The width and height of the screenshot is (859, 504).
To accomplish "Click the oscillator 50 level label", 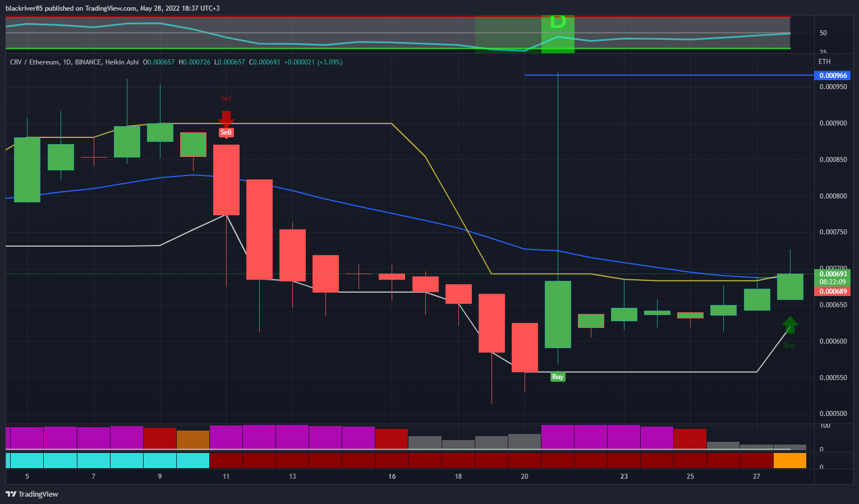I will tap(823, 33).
